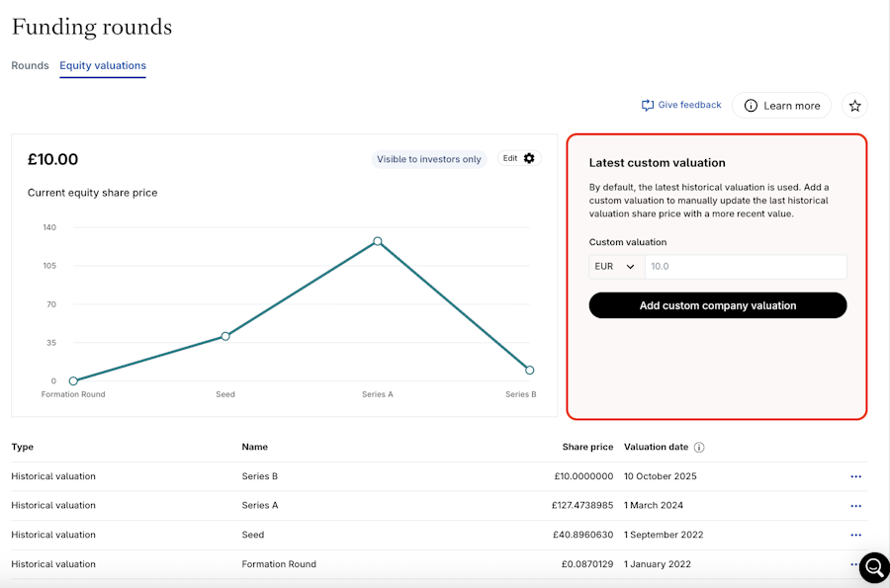Click the Learn more button
This screenshot has width=890, height=588.
click(x=781, y=106)
